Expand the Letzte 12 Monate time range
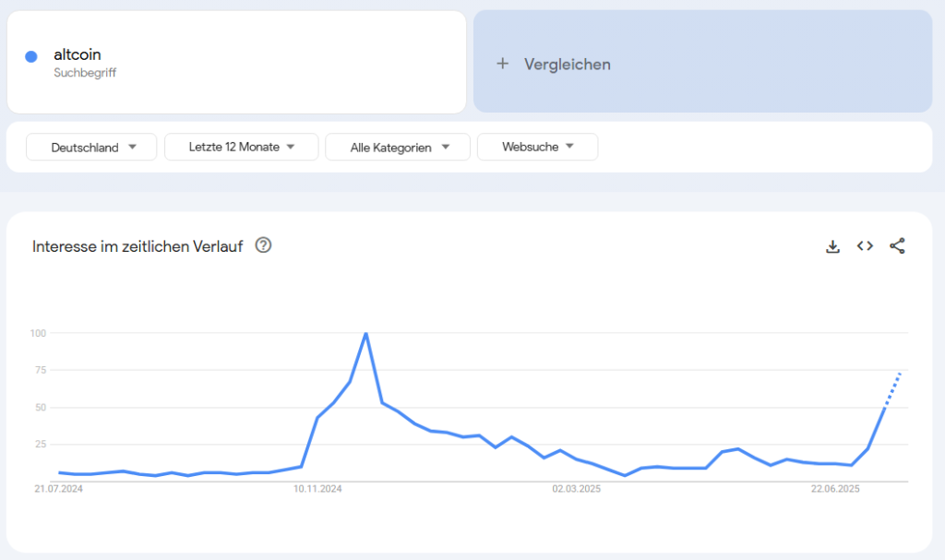The image size is (945, 560). point(241,147)
